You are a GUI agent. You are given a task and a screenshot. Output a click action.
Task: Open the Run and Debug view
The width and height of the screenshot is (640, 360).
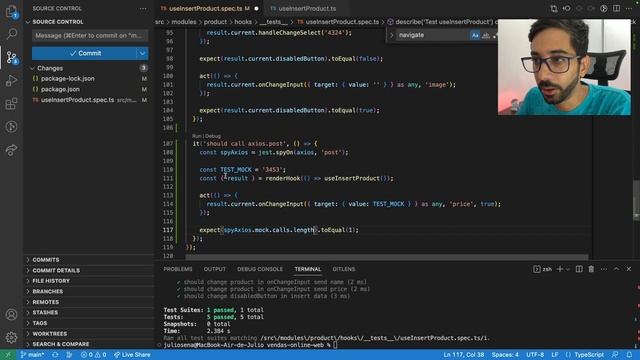coord(11,80)
